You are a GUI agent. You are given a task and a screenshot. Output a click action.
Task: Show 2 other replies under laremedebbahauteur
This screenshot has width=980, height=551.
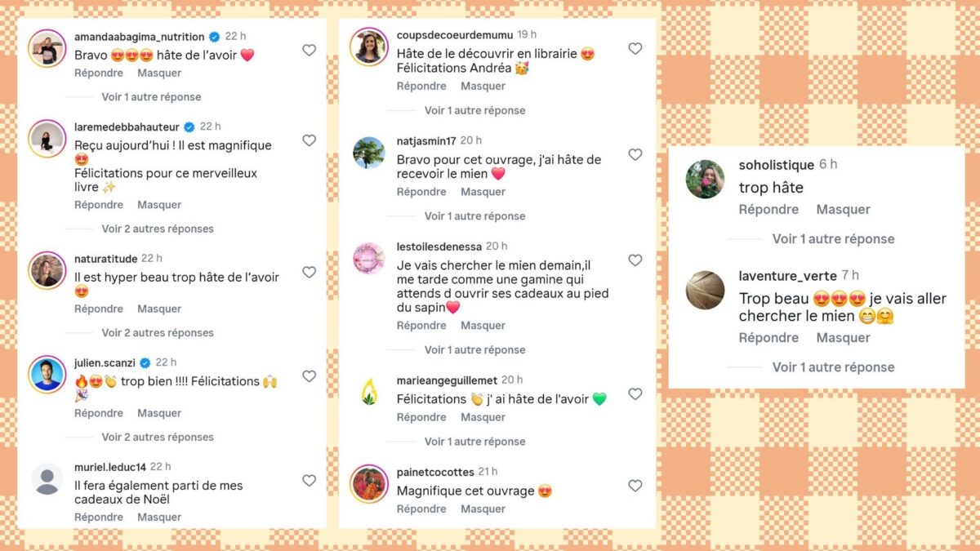click(157, 229)
